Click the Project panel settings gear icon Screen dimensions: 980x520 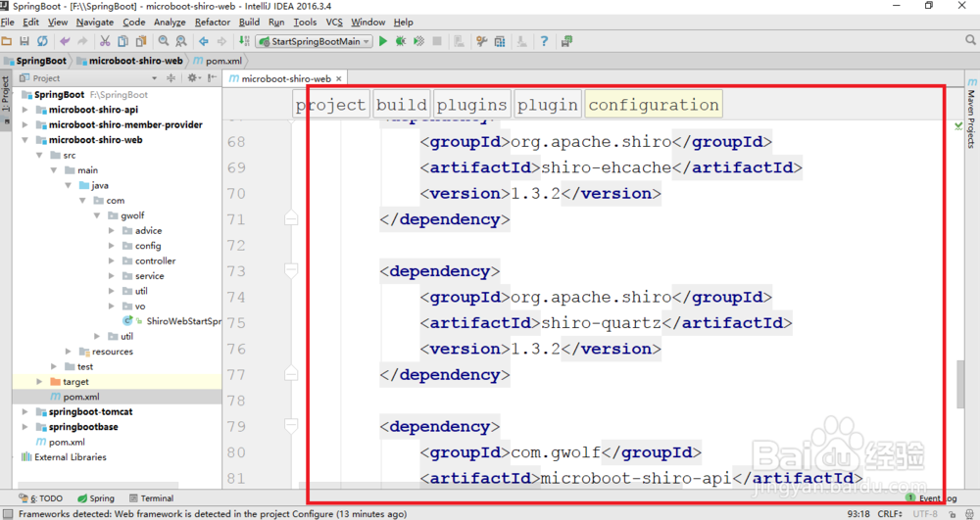click(x=192, y=78)
